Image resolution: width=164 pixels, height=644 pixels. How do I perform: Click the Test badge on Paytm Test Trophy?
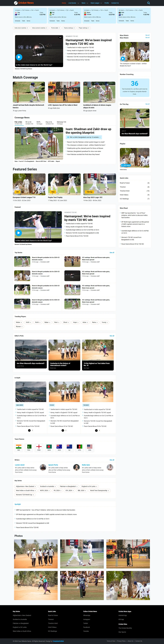click(53, 192)
